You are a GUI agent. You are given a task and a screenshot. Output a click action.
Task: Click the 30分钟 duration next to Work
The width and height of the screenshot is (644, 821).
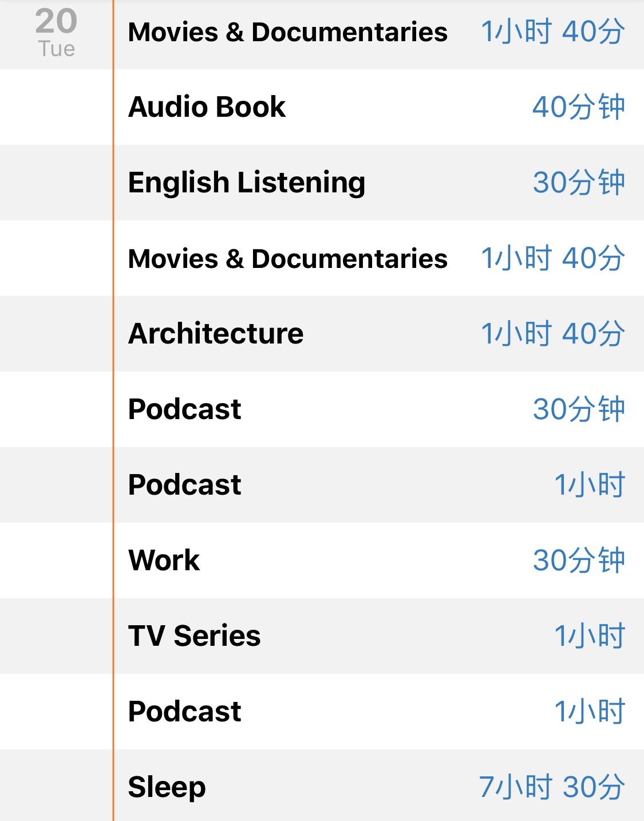pos(578,561)
